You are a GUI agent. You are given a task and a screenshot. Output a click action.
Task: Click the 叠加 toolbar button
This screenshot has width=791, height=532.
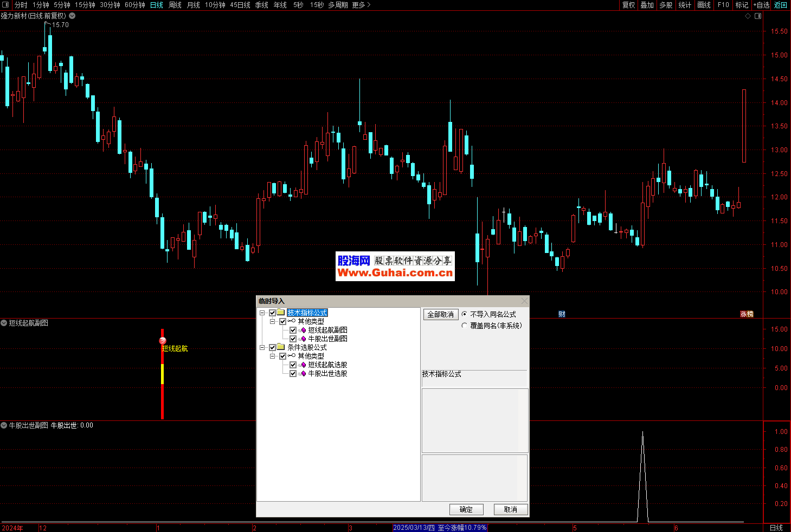tap(647, 5)
